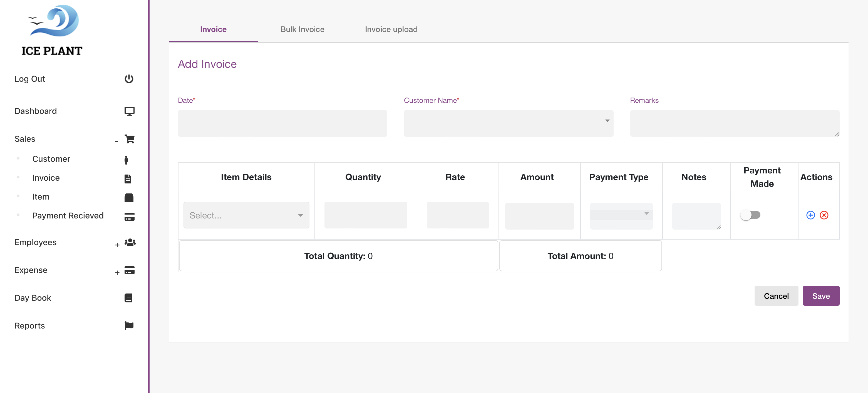Click the Dashboard monitor icon
Image resolution: width=868 pixels, height=393 pixels.
point(129,111)
